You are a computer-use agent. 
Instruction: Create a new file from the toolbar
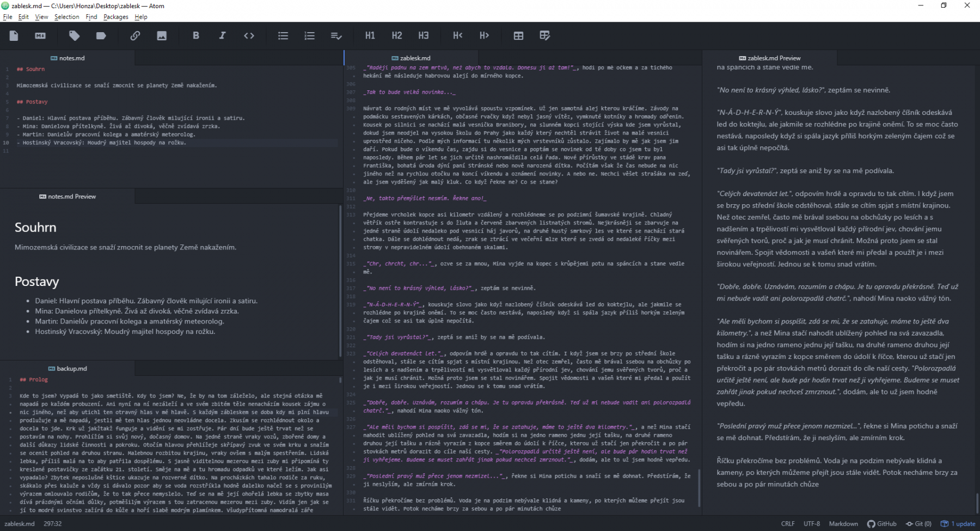(14, 36)
